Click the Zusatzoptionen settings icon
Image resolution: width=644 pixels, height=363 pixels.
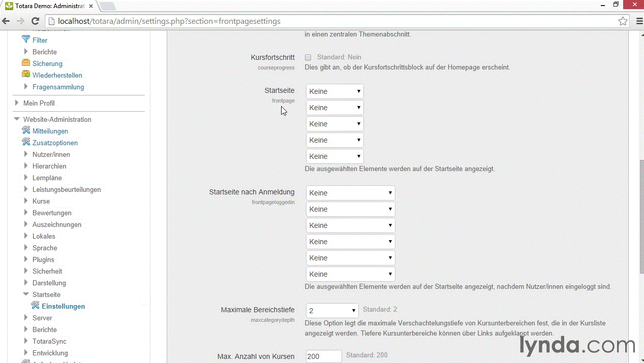click(x=26, y=142)
